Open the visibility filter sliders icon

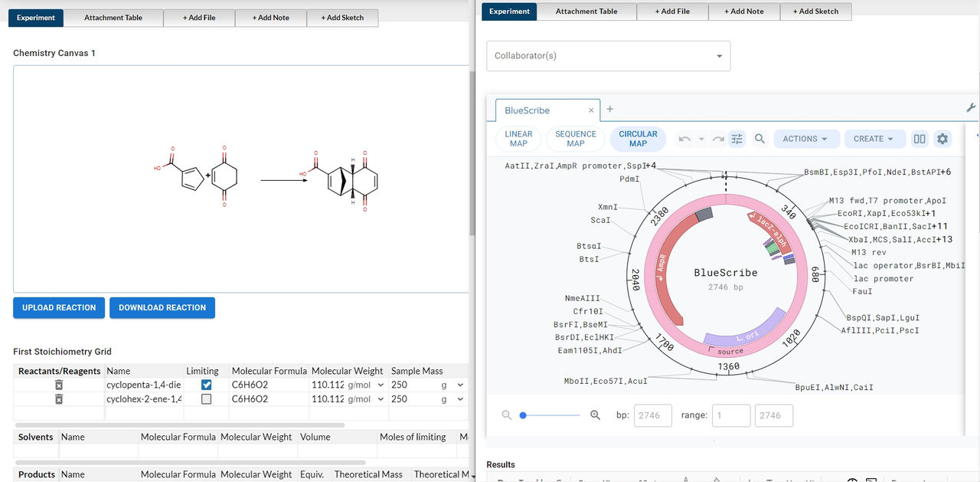pyautogui.click(x=737, y=139)
